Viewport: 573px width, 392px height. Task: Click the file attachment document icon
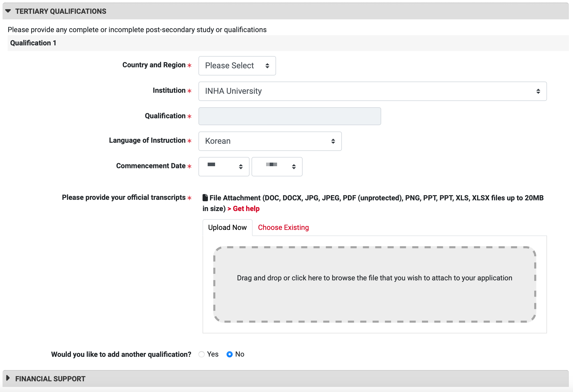click(x=205, y=198)
